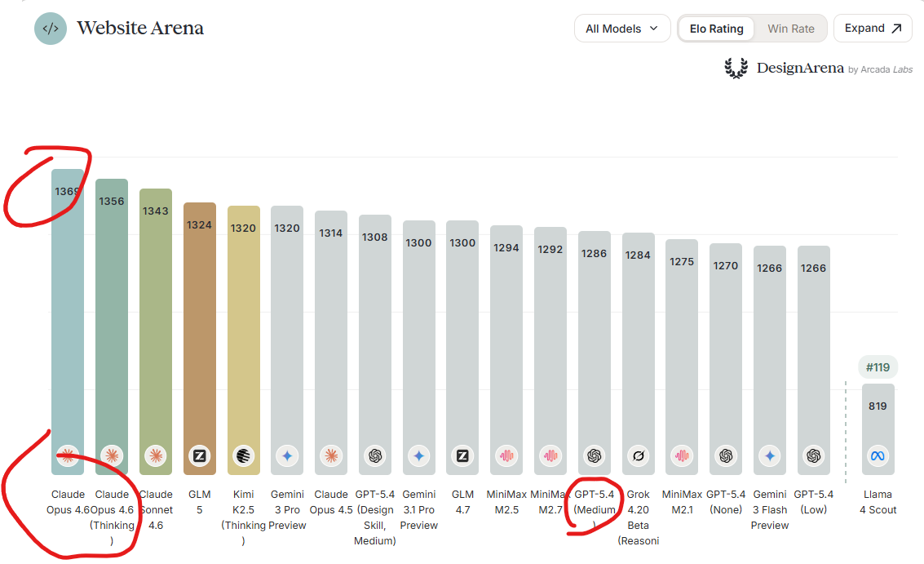
Task: Click the Claude Sonnet 4.6 icon
Action: [156, 456]
